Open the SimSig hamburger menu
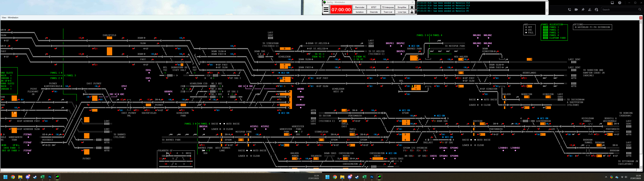This screenshot has width=644, height=181. 326,10
